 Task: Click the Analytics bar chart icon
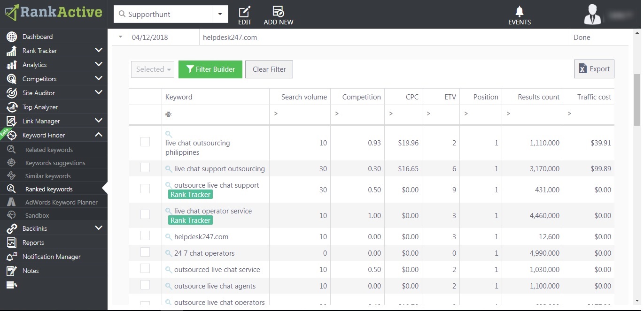pos(12,65)
